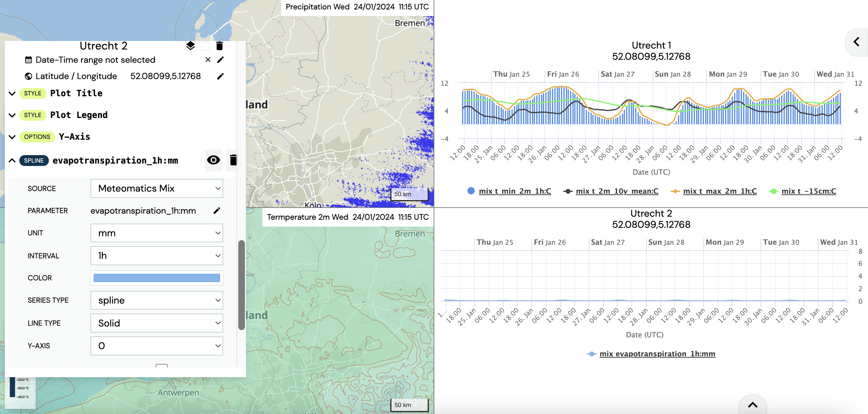Open the INTERVAL 1h dropdown
This screenshot has height=414, width=868.
[157, 256]
